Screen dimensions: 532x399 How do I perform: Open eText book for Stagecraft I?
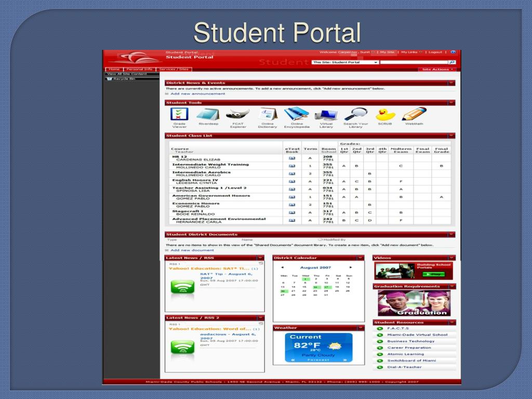click(x=292, y=212)
